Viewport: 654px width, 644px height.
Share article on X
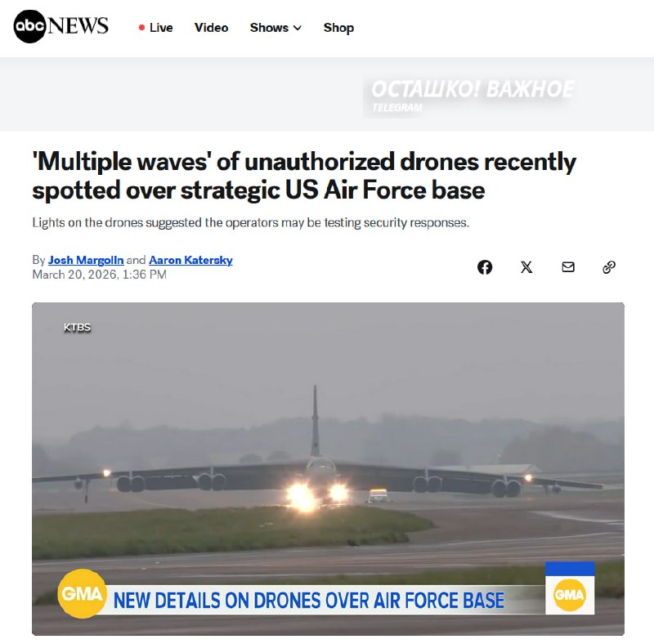pos(526,267)
